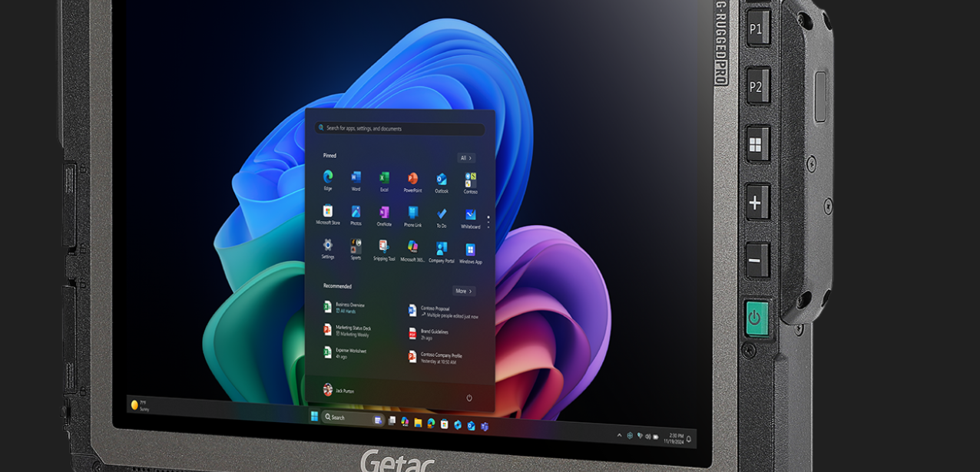
Task: Open Microsoft Store from the taskbar
Action: 444,424
